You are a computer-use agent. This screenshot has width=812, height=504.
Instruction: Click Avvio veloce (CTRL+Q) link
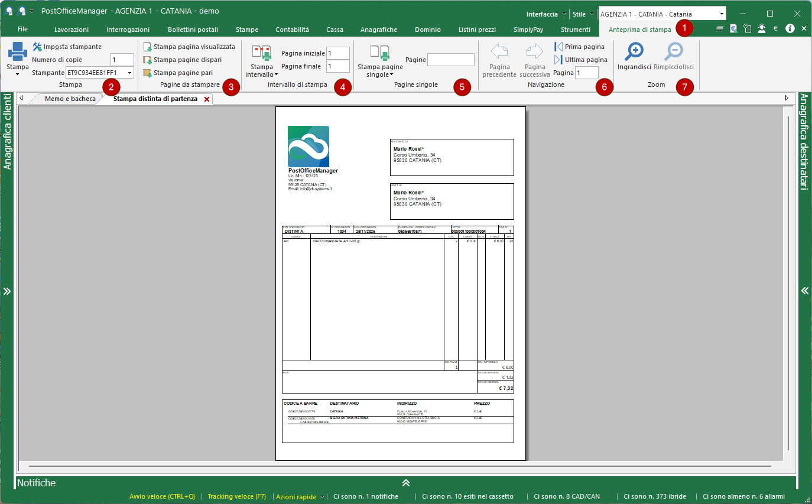tap(162, 497)
